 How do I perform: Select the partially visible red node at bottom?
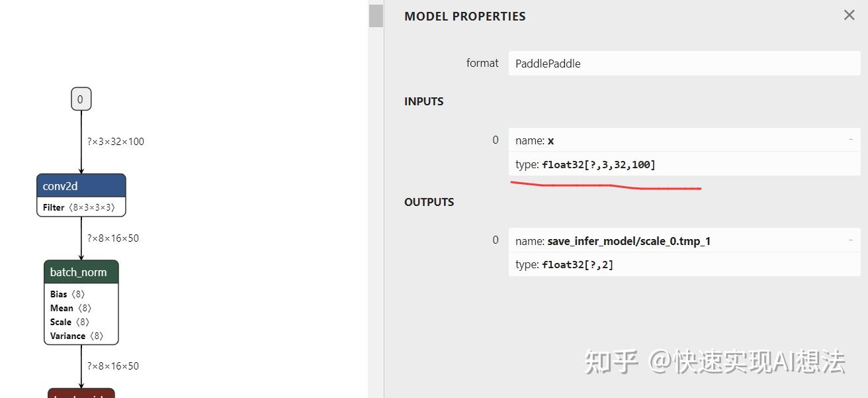point(81,393)
